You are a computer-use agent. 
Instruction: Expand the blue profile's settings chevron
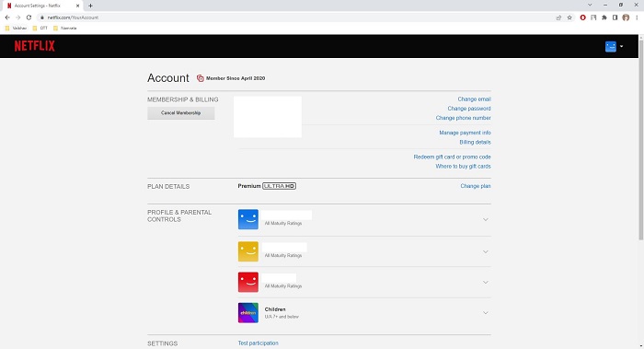(486, 219)
